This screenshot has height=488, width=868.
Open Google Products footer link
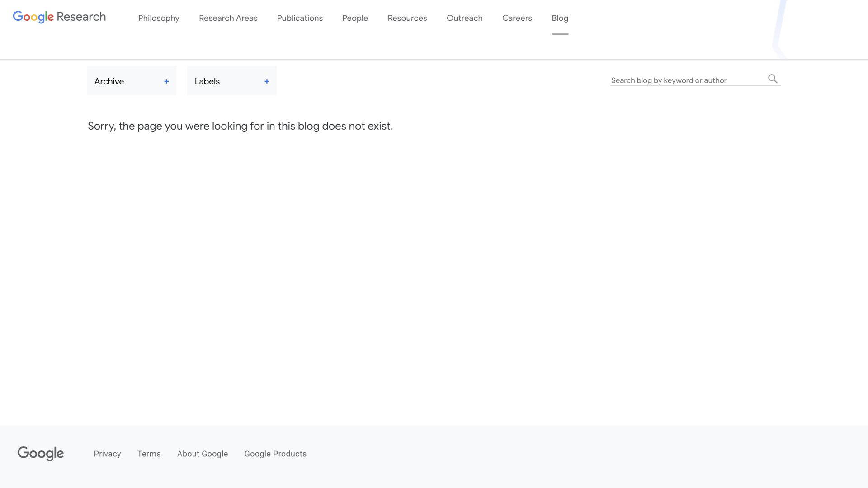275,454
